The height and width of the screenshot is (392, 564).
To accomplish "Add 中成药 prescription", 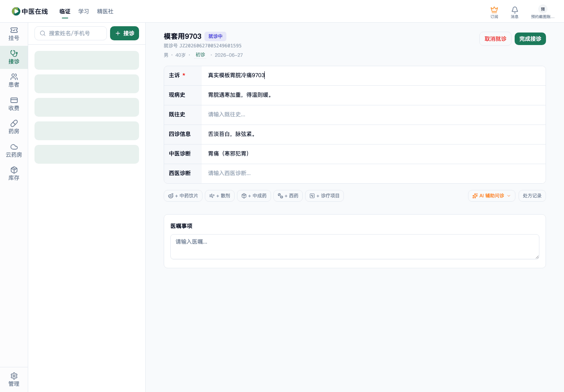I will (254, 196).
